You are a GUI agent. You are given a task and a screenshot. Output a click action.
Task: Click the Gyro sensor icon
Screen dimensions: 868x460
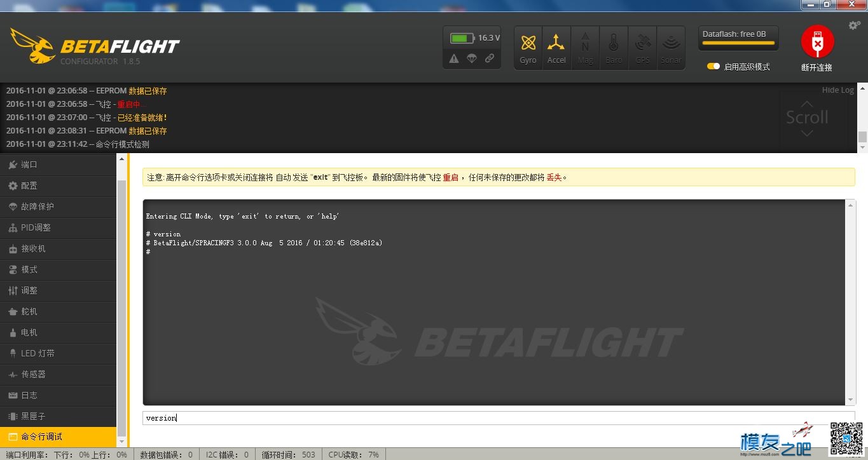click(x=528, y=48)
